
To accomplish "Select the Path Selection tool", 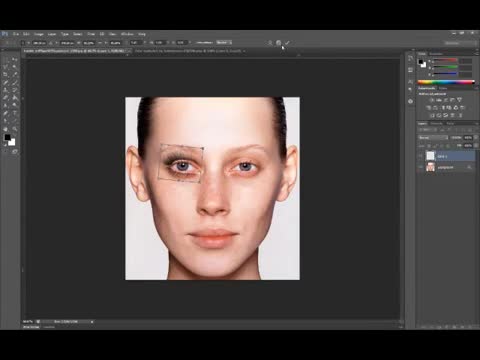I will click(6, 121).
